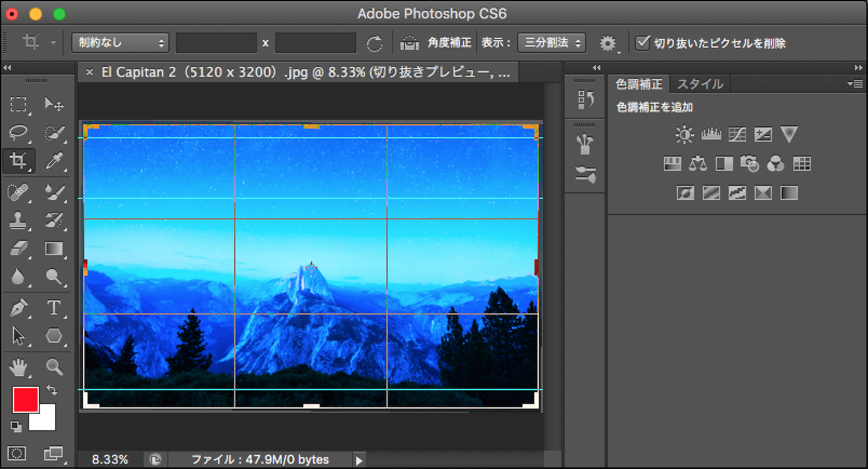The image size is (868, 469).
Task: Switch to the スタイル tab
Action: [x=700, y=84]
